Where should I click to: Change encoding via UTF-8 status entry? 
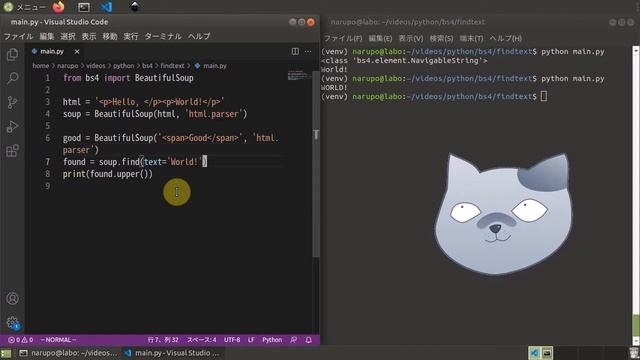232,340
